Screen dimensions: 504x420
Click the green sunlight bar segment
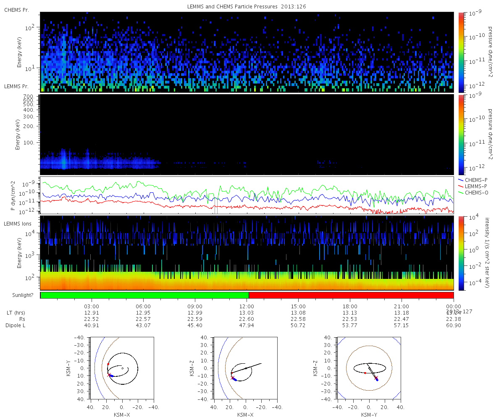(144, 295)
